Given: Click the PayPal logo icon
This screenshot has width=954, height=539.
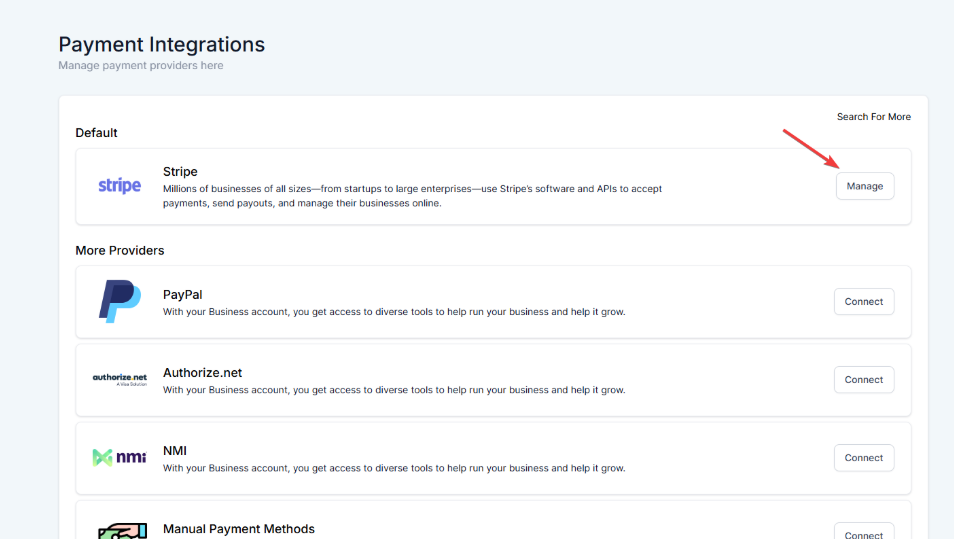Looking at the screenshot, I should coord(119,301).
